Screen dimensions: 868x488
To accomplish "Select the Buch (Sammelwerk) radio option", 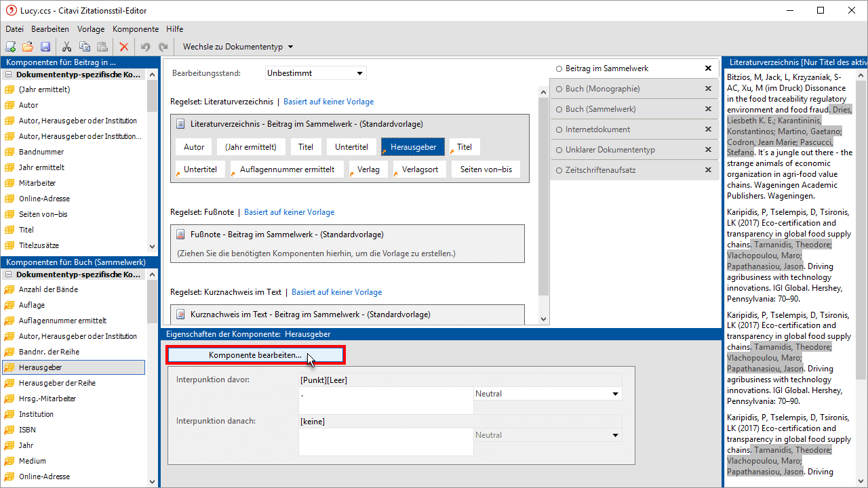I will [x=559, y=109].
